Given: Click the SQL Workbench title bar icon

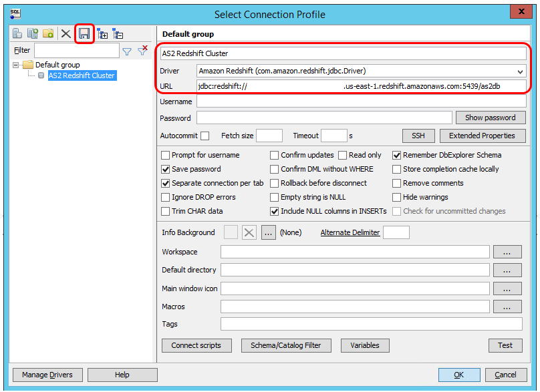Looking at the screenshot, I should point(15,14).
